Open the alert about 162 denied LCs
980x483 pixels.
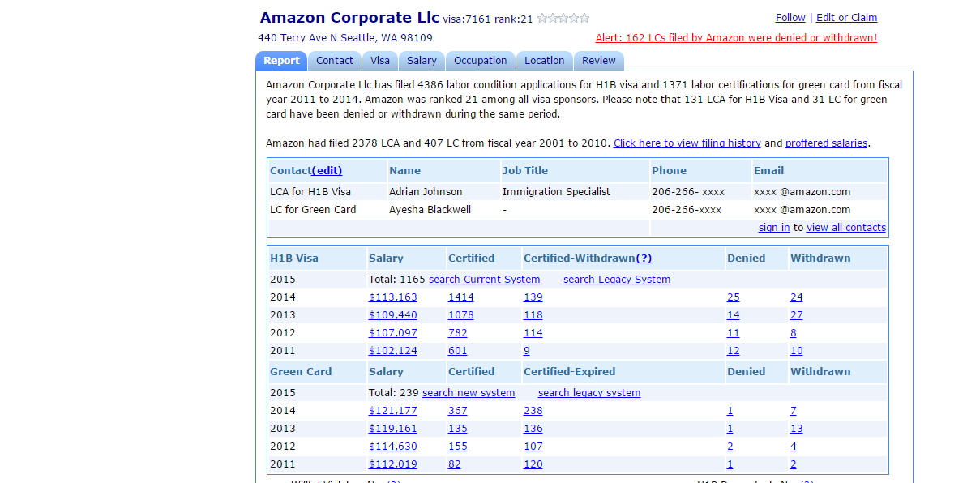(736, 37)
